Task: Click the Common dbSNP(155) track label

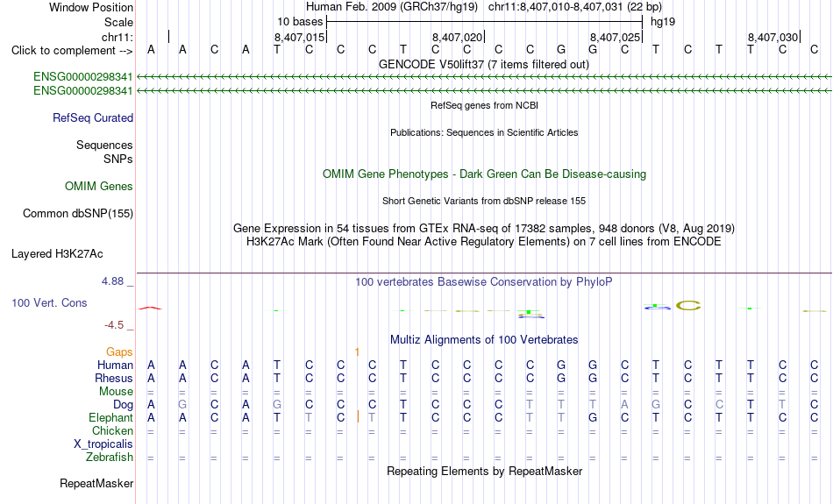Action: 77,214
